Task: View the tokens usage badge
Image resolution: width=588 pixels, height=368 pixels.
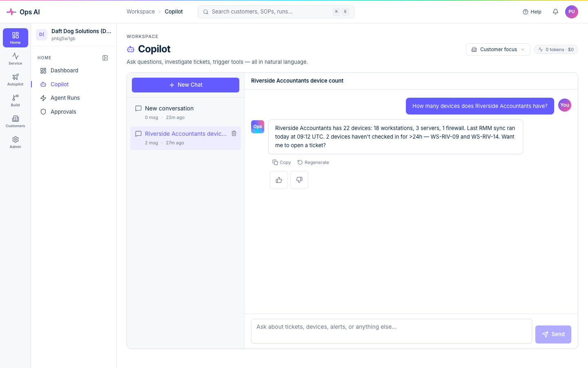Action: tap(556, 49)
